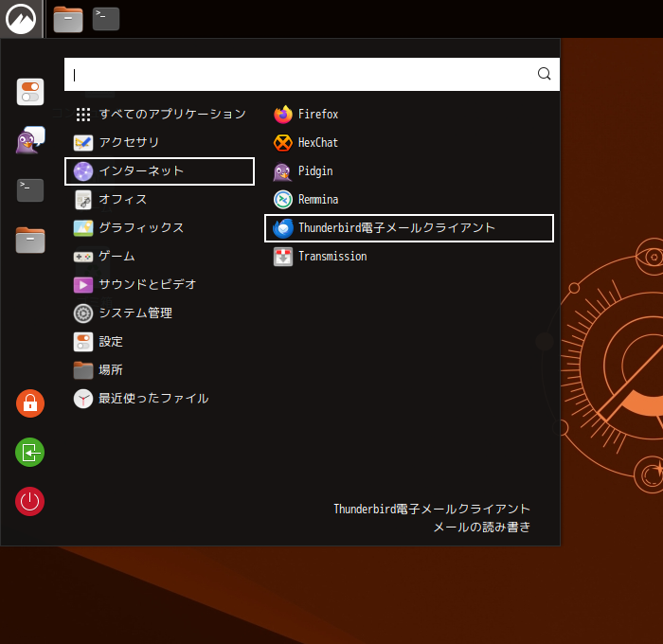Viewport: 663px width, 644px height.
Task: Select すべてのアプリケーション category
Action: click(x=159, y=115)
